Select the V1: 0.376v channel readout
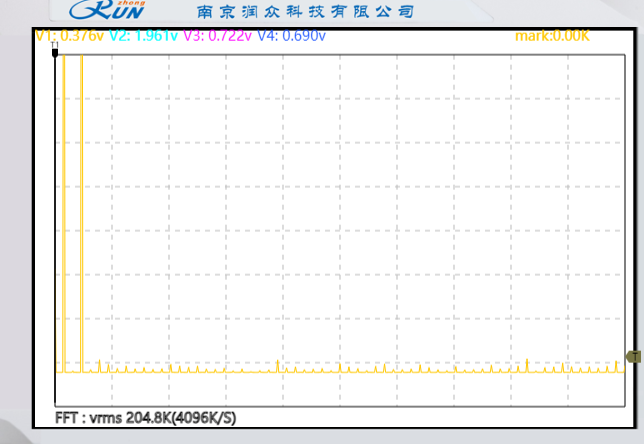Viewport: 644px width, 444px height. coord(70,36)
